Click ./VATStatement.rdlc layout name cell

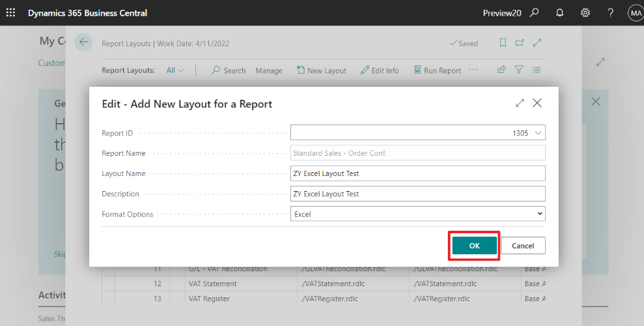pos(353,284)
